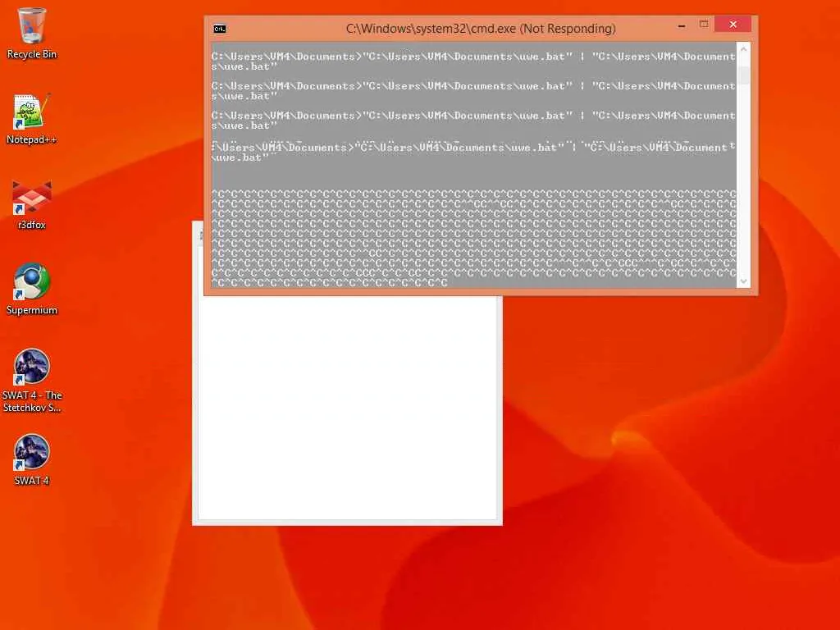Click the cmd.exe vertical scrollbar thumb
This screenshot has width=840, height=630.
(x=743, y=75)
